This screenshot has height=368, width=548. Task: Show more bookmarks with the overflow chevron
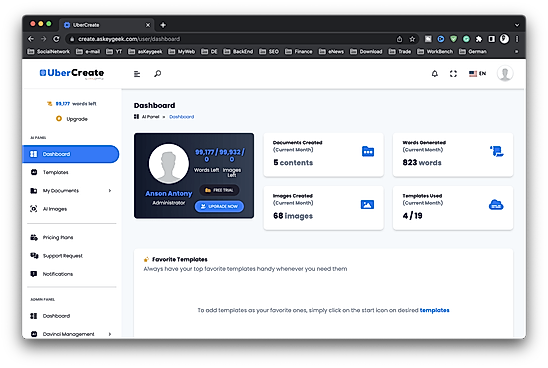click(x=516, y=52)
